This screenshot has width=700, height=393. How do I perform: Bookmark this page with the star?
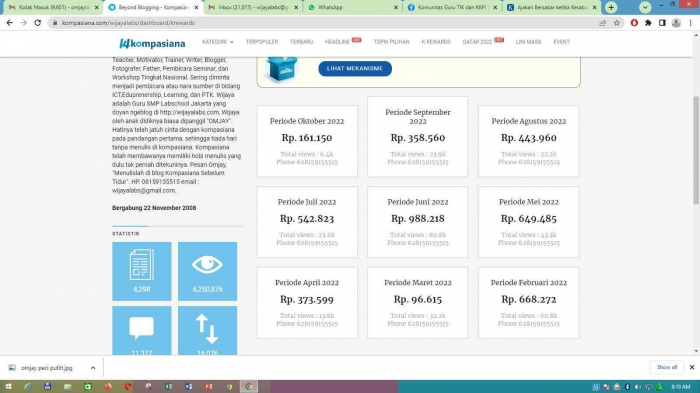pos(617,23)
